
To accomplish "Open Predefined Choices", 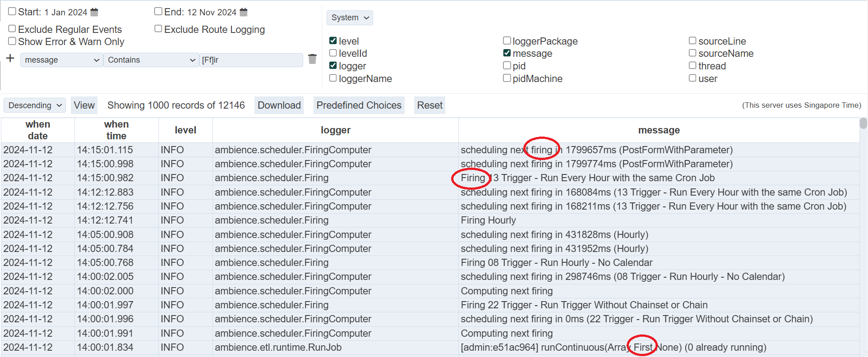I will (359, 105).
